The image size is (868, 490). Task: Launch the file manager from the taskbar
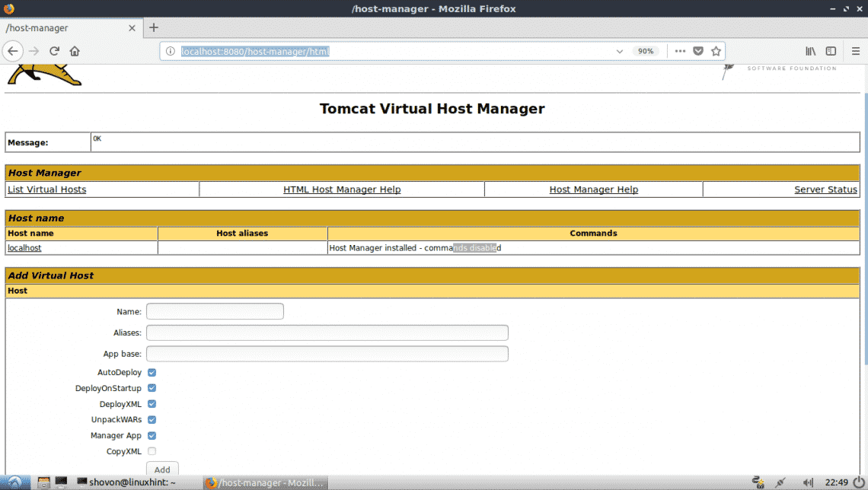coord(43,482)
